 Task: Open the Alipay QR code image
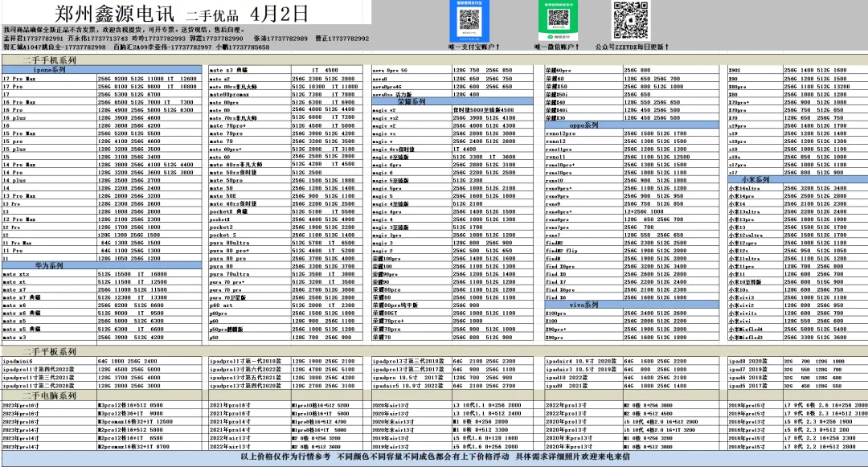(469, 20)
